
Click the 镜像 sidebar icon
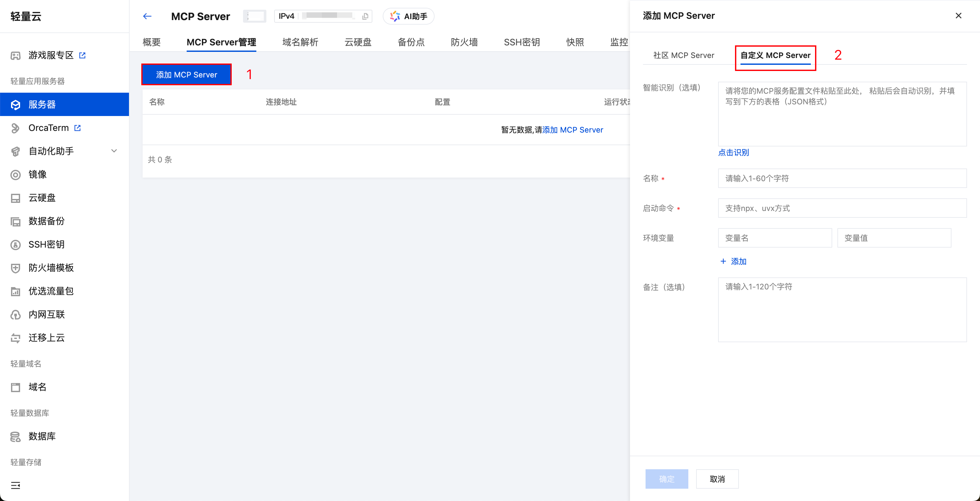point(15,175)
